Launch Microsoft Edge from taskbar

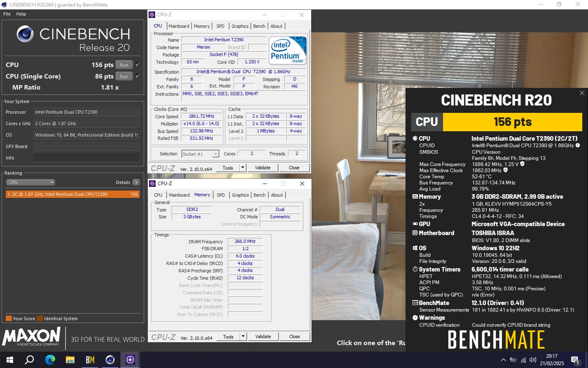[x=50, y=360]
